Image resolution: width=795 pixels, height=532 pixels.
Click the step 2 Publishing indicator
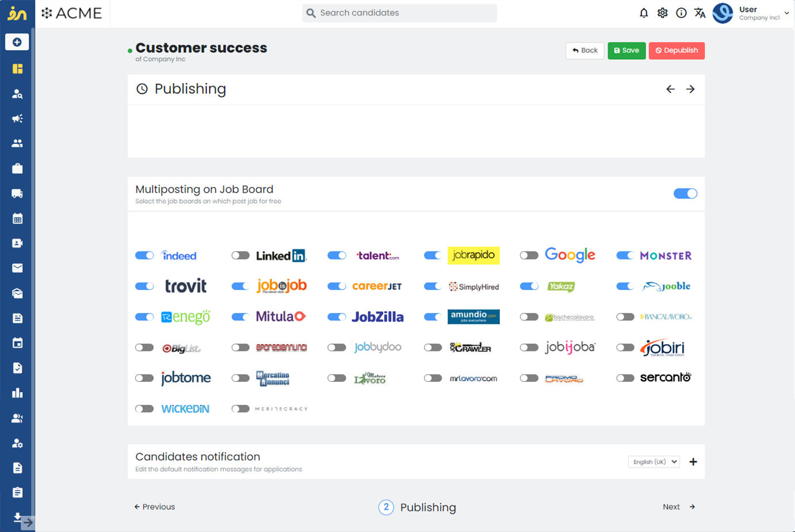pos(417,507)
